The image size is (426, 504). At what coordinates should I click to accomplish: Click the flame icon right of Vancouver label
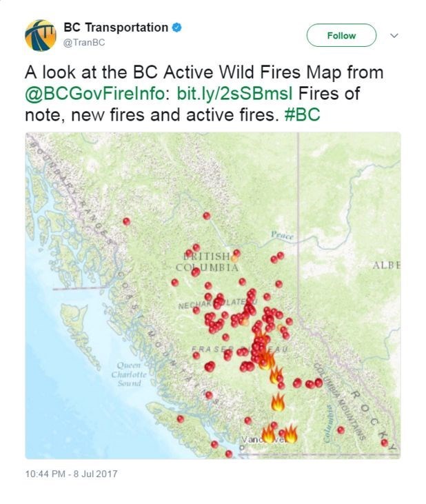pyautogui.click(x=290, y=434)
